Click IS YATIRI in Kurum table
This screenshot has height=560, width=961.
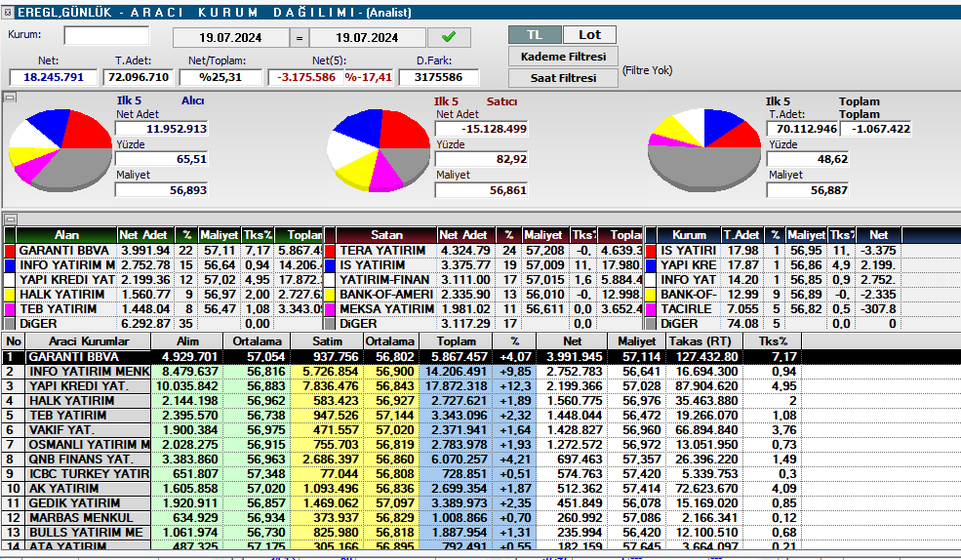click(x=688, y=251)
